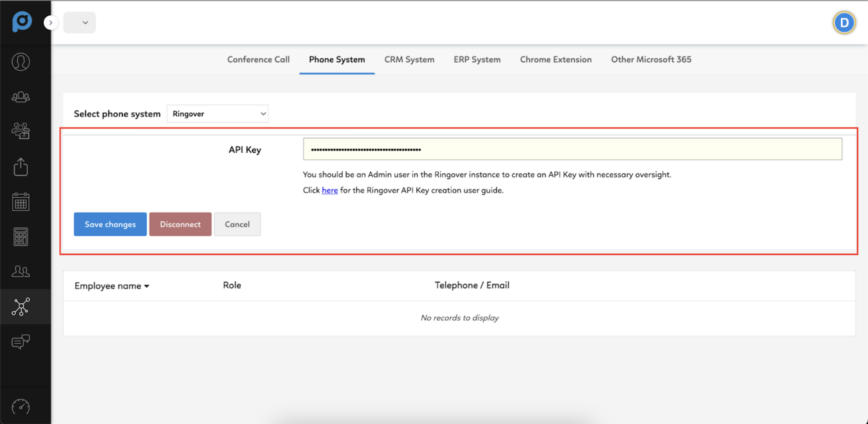Screen dimensions: 868x424
Task: Click the sidebar collapse chevron button
Action: pos(50,22)
